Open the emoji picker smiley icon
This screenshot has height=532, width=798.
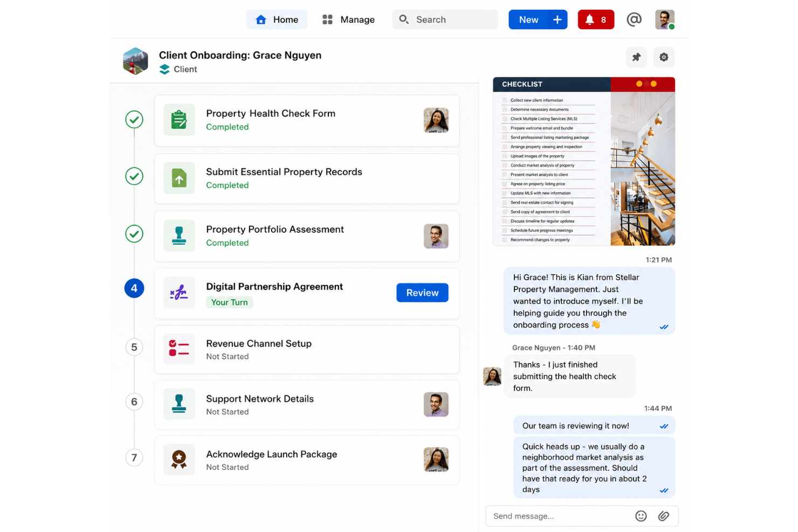point(641,516)
